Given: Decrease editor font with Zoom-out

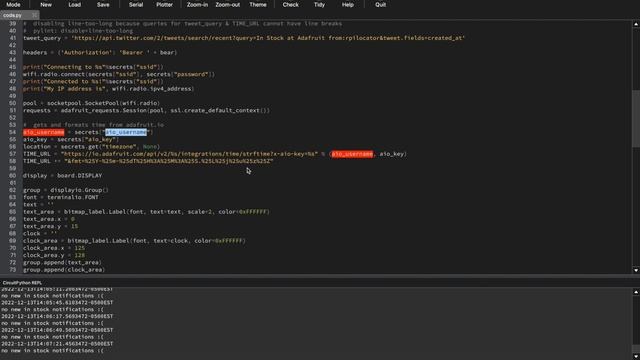Looking at the screenshot, I should coord(227,5).
